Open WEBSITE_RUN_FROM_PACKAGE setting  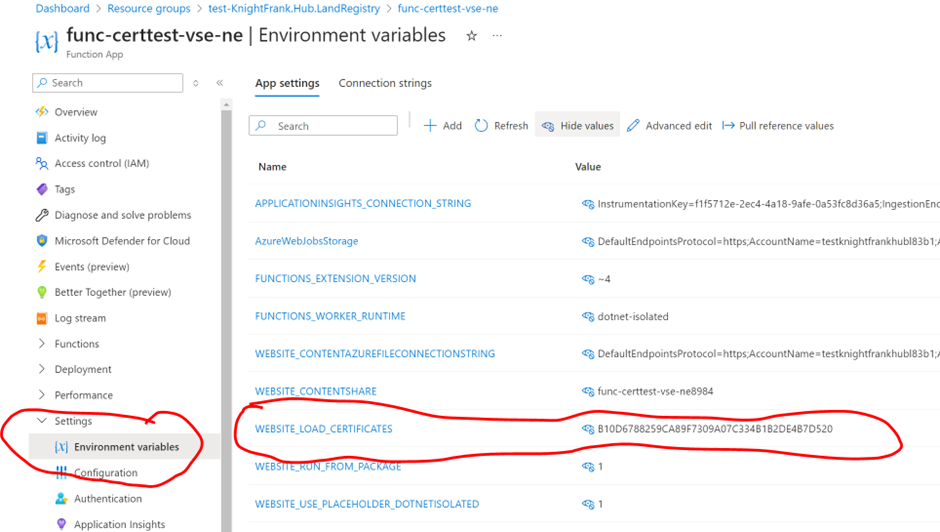(328, 466)
